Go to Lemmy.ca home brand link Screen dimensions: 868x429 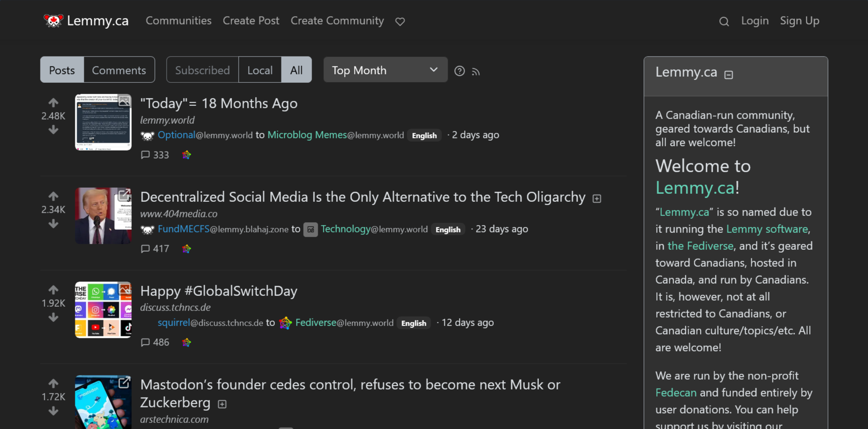(x=86, y=21)
